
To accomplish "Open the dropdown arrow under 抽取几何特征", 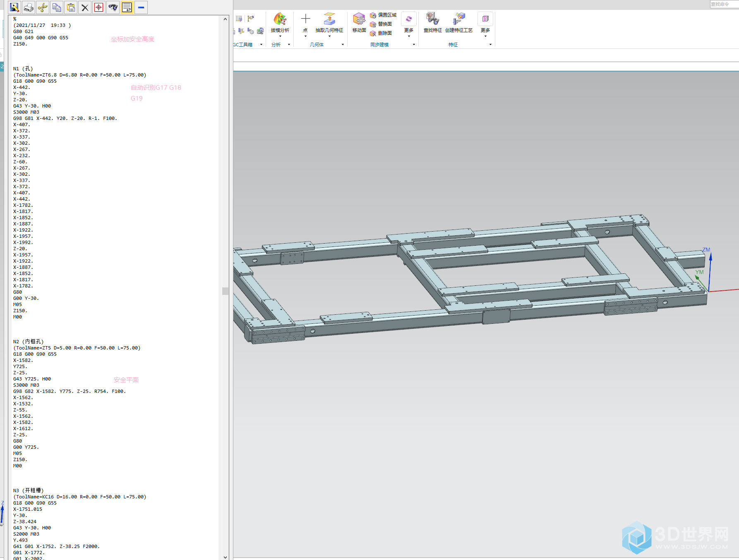I will point(329,36).
